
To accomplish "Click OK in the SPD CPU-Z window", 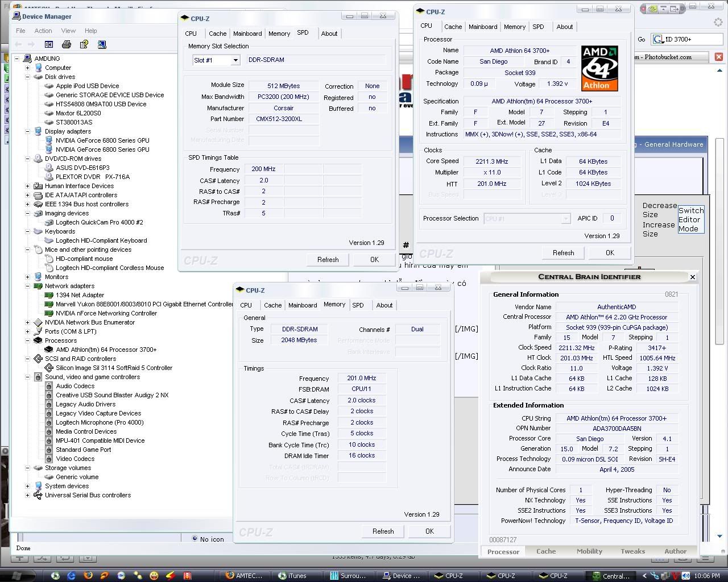I will 374,259.
